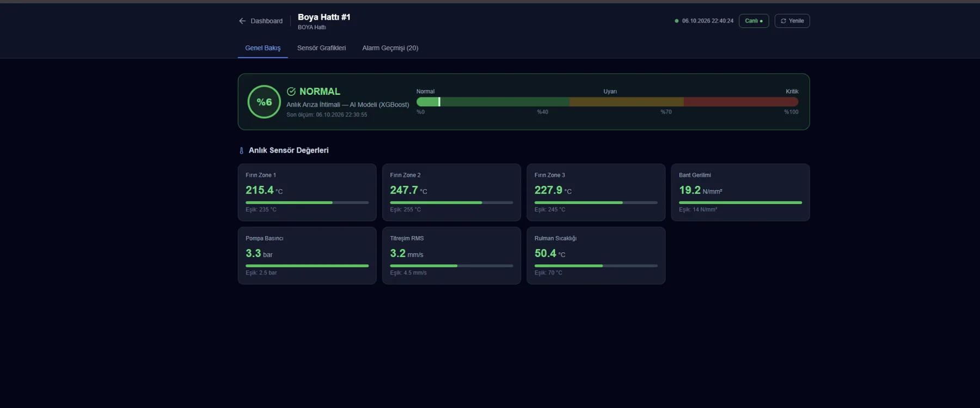Click the Eşik: 235 °C threshold text
Viewport: 980px width, 408px height.
[261, 210]
